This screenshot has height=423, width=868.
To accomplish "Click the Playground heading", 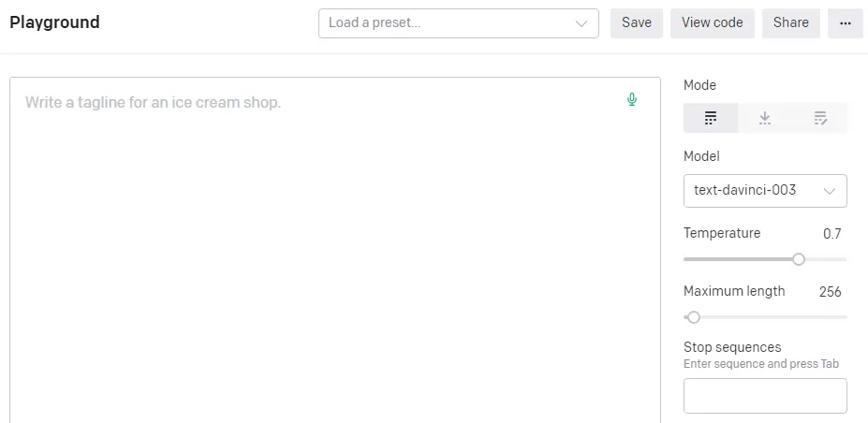I will click(55, 22).
